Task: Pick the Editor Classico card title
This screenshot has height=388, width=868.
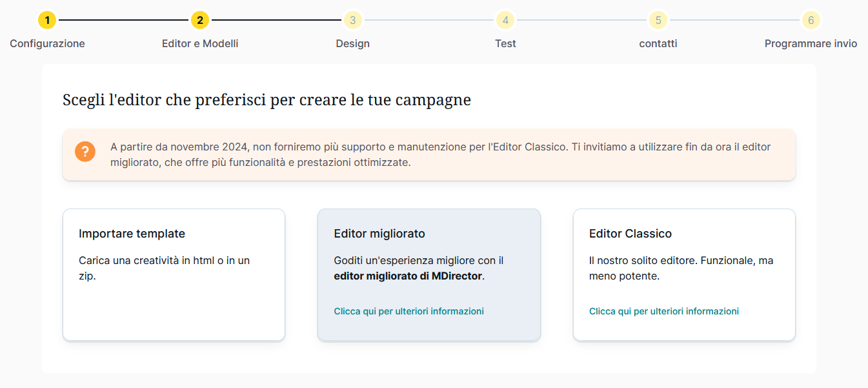Action: pos(631,234)
